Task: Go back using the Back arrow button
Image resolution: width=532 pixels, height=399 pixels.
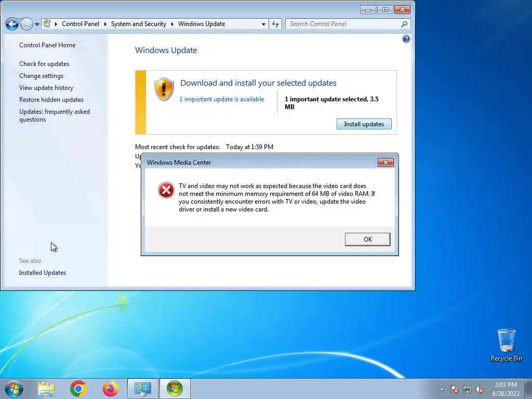Action: click(x=12, y=24)
